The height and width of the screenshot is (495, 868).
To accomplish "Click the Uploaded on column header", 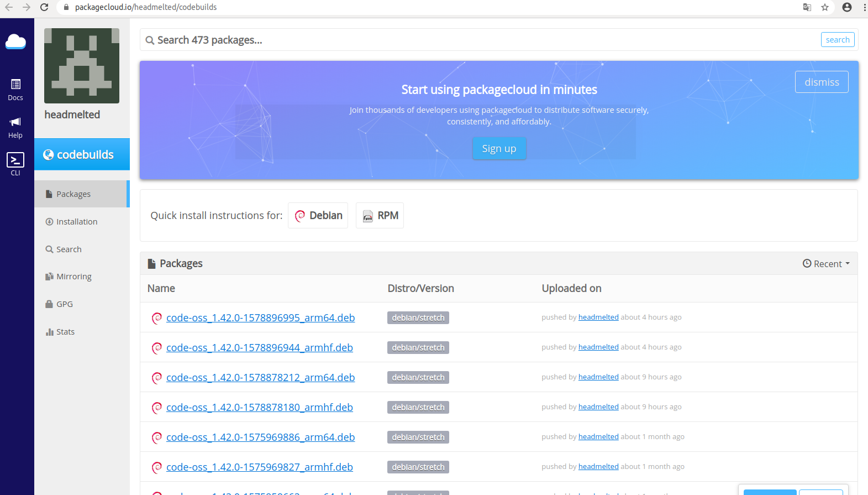I will 572,288.
